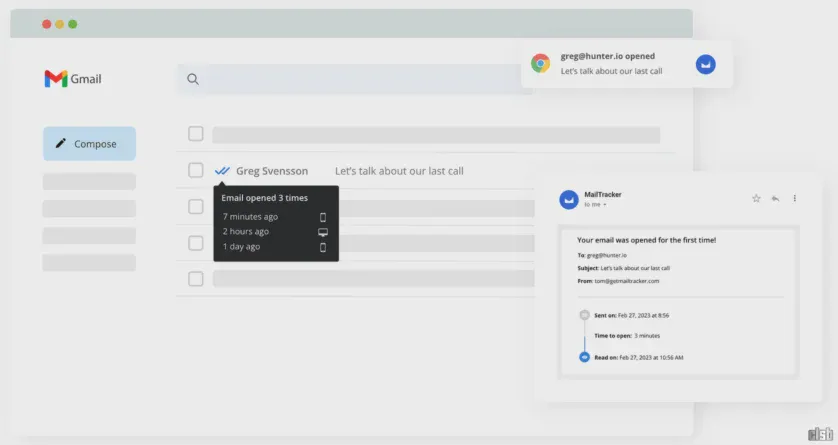
Task: Star the MailTracker email
Action: (756, 198)
